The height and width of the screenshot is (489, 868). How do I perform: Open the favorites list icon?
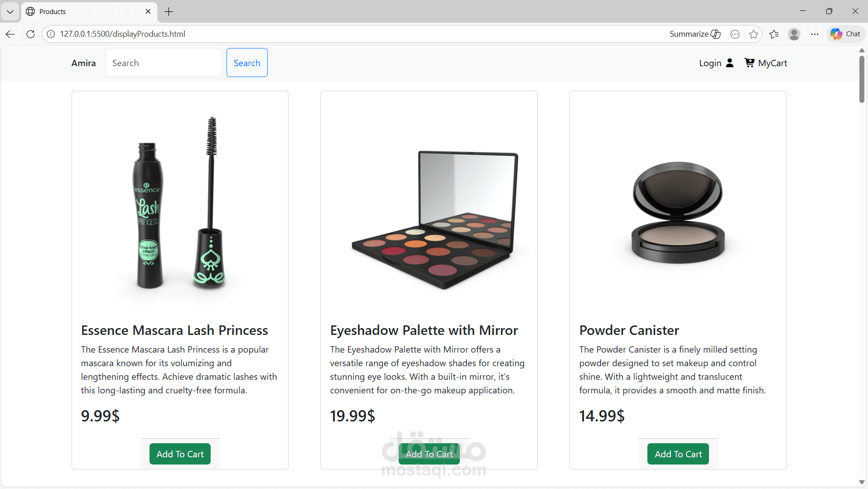coord(774,34)
